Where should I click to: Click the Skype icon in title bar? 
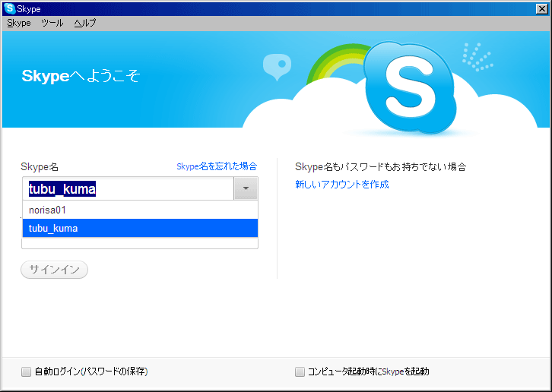(10, 8)
